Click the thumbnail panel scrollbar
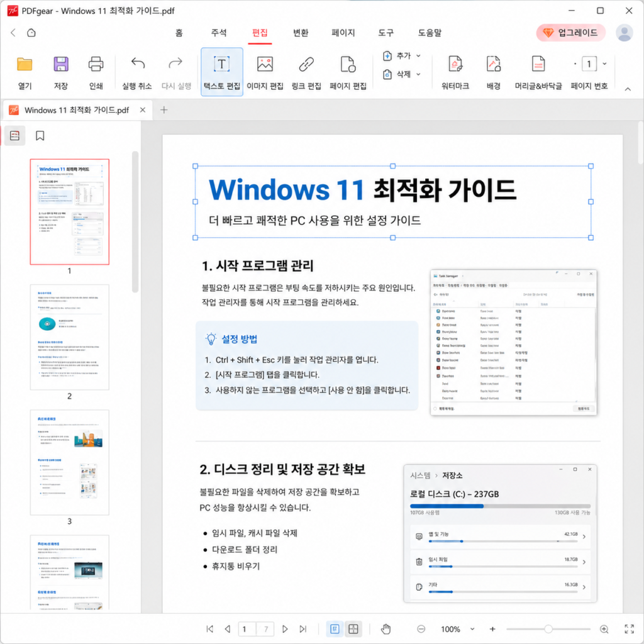 click(135, 222)
